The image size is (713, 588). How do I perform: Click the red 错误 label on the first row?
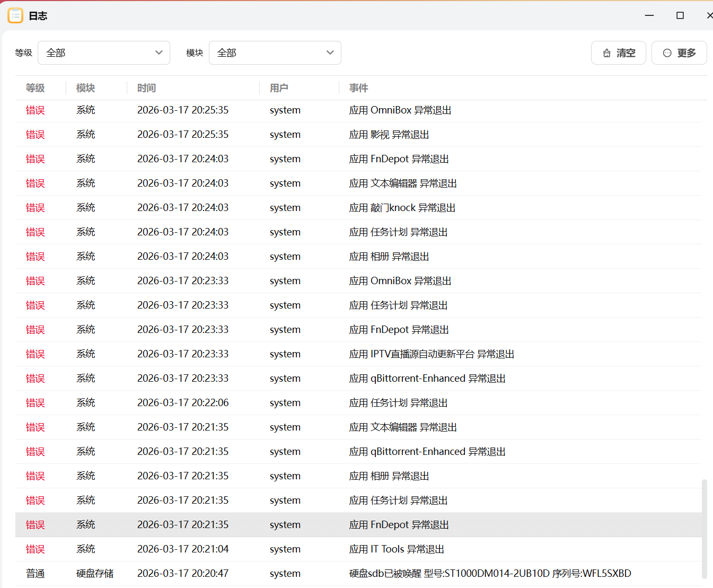[x=35, y=110]
